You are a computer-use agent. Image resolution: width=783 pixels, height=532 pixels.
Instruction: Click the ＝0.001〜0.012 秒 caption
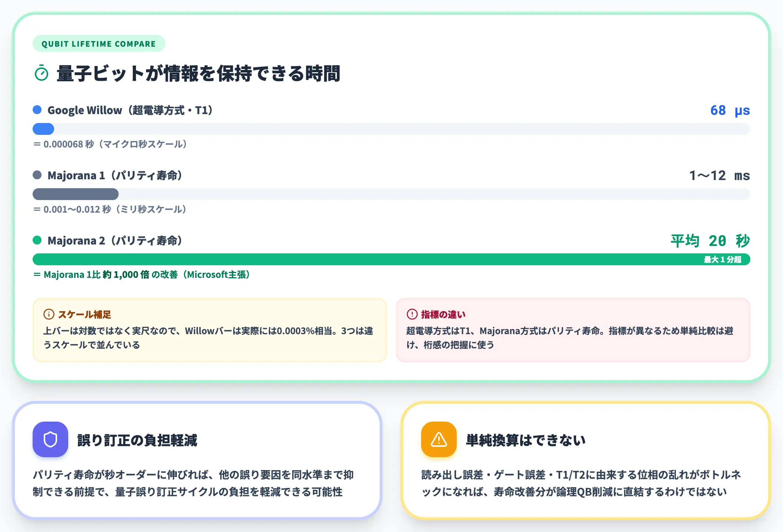110,209
